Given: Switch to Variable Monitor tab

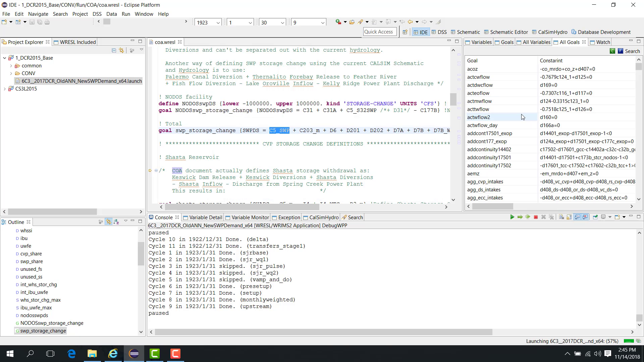Looking at the screenshot, I should pyautogui.click(x=247, y=217).
